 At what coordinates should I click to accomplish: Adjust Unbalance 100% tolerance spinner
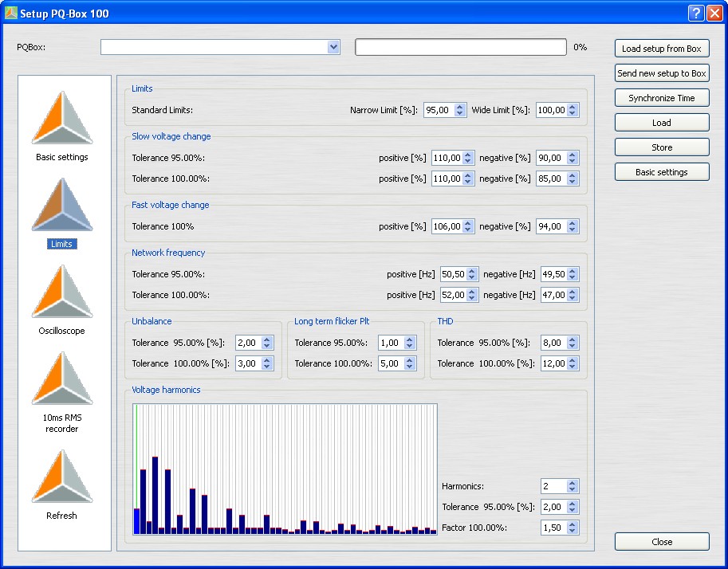click(x=266, y=363)
